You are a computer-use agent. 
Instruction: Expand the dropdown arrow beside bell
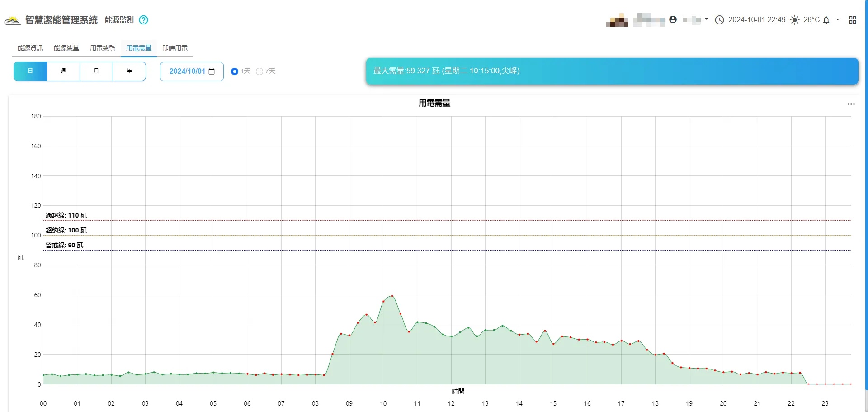click(x=838, y=19)
